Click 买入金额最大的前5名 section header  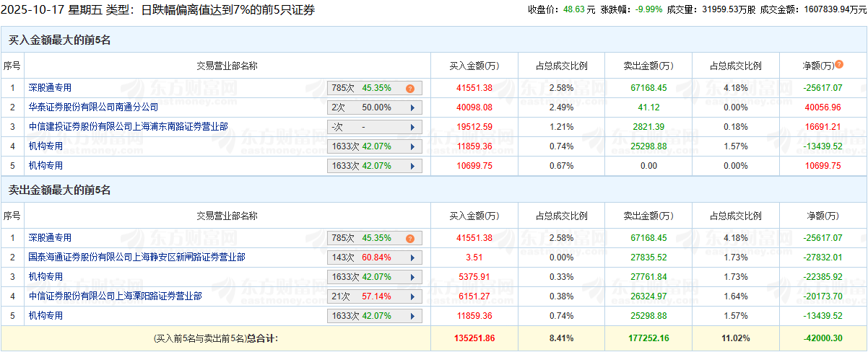(x=59, y=40)
